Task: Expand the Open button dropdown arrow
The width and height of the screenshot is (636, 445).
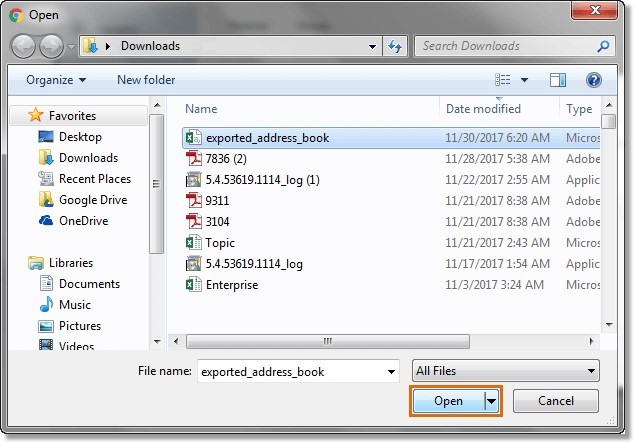Action: pyautogui.click(x=492, y=401)
